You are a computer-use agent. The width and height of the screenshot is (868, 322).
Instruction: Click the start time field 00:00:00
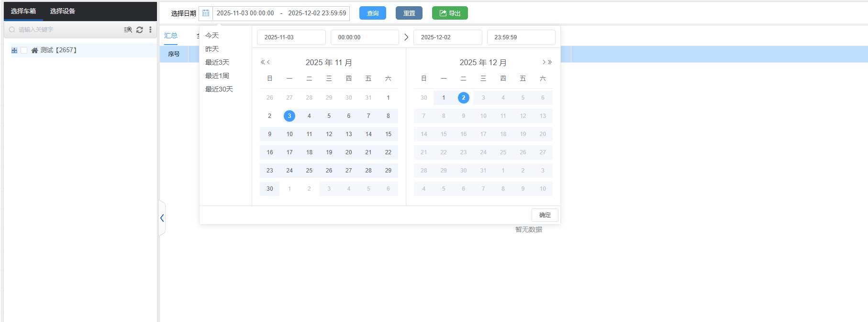click(364, 37)
